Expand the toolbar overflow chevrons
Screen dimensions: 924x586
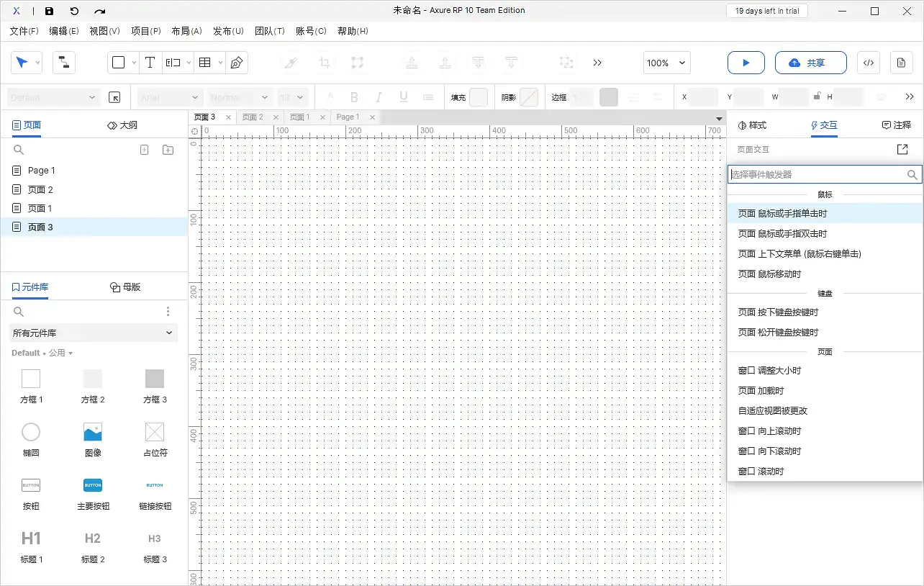tap(597, 63)
